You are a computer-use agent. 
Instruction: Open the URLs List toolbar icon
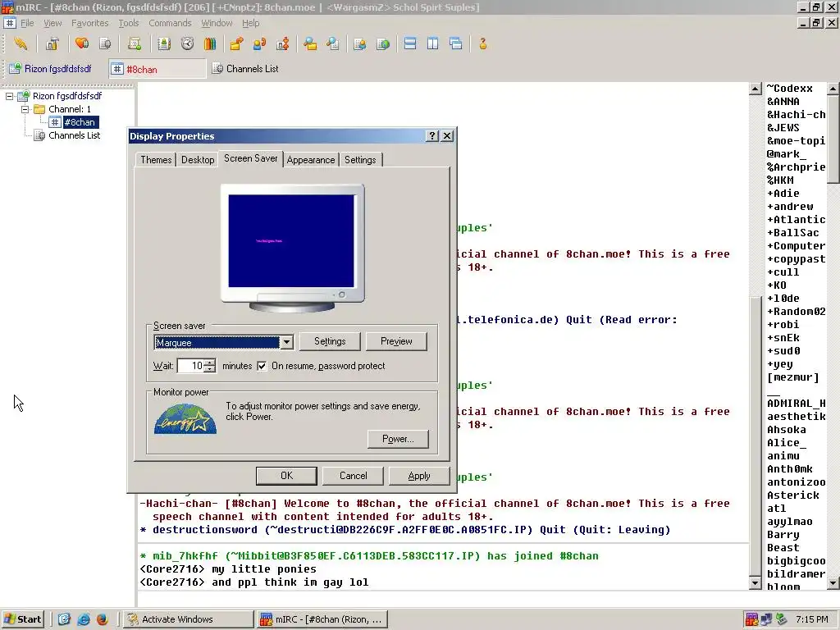coord(383,44)
